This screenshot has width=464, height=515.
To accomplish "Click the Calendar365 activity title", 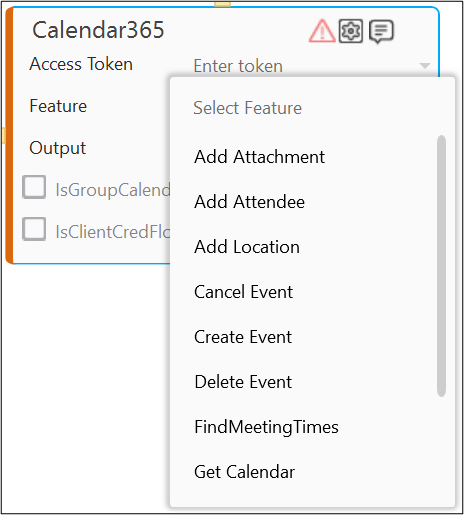I will (98, 30).
